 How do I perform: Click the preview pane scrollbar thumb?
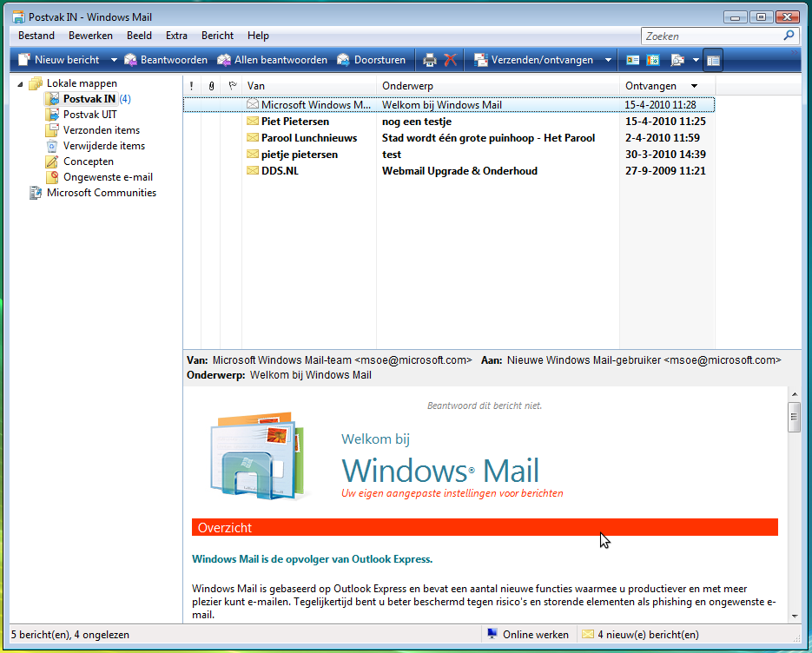(x=795, y=417)
